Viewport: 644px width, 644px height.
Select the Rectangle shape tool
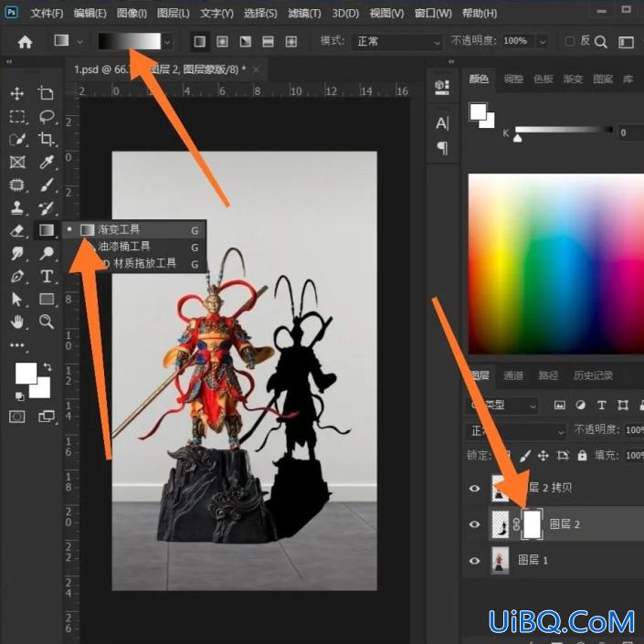(47, 299)
